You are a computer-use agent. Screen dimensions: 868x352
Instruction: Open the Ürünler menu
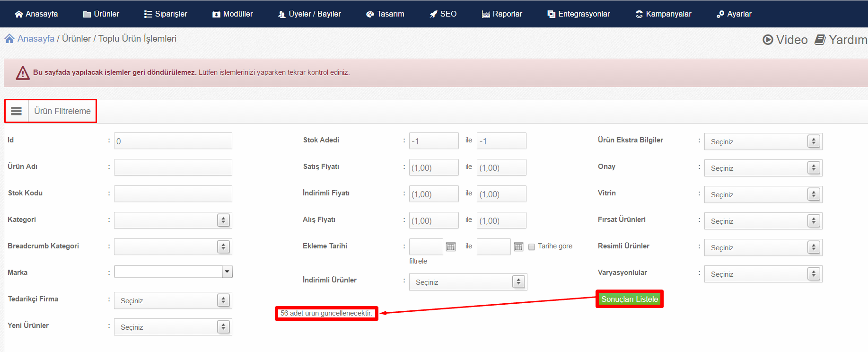(x=101, y=14)
